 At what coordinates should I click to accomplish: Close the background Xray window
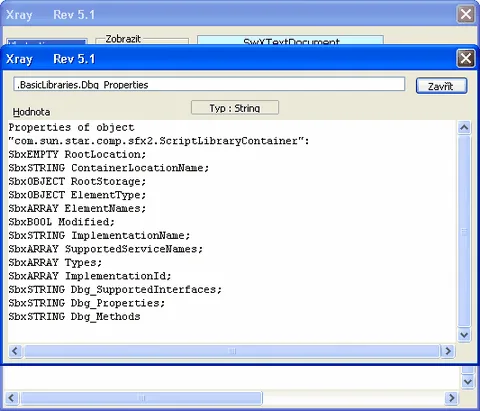pos(465,14)
